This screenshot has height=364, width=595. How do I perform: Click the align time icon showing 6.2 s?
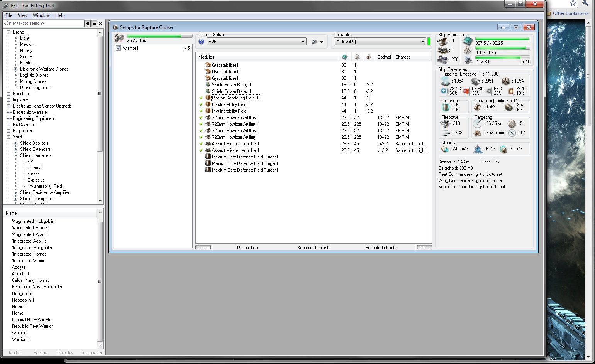click(478, 149)
